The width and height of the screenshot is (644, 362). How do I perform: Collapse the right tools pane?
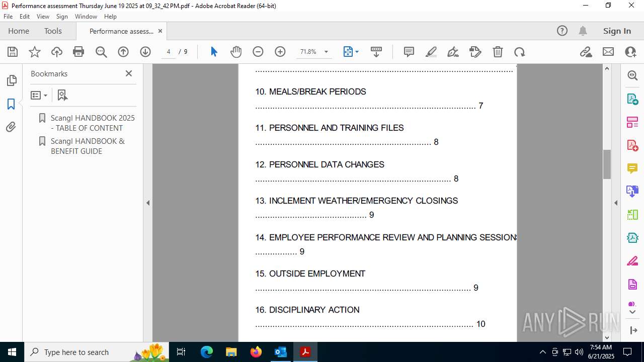click(x=616, y=203)
